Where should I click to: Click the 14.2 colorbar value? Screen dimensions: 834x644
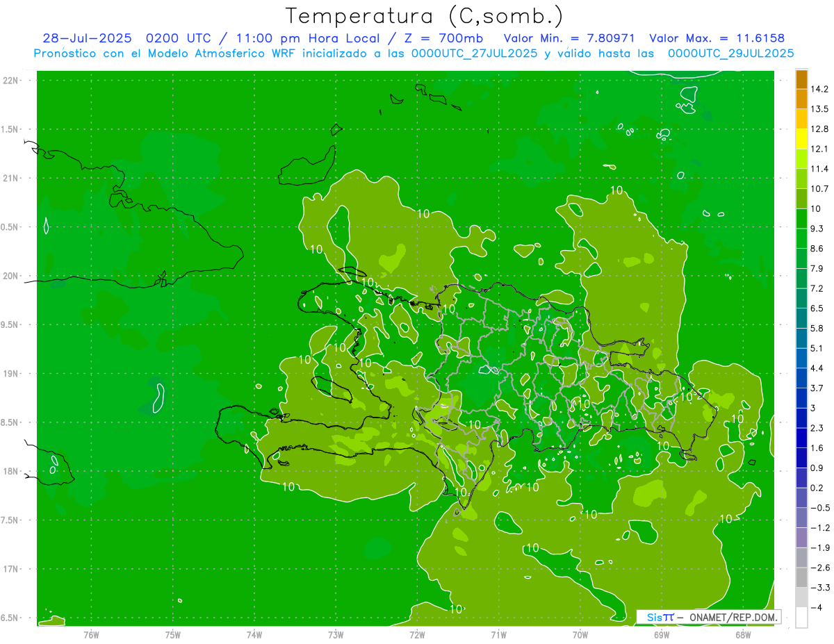point(819,89)
